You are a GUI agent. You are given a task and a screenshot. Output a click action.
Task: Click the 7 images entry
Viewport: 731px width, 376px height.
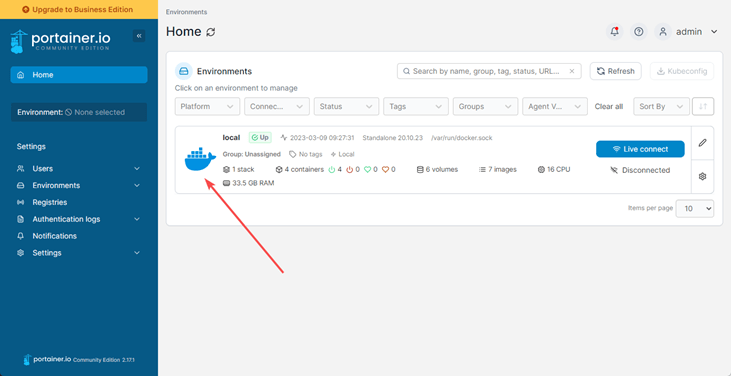[x=498, y=170]
